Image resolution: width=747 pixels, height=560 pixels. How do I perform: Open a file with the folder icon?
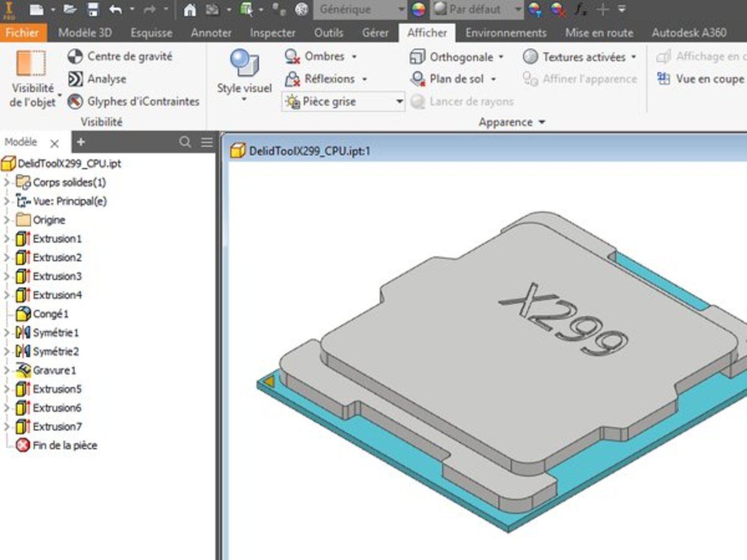point(70,9)
